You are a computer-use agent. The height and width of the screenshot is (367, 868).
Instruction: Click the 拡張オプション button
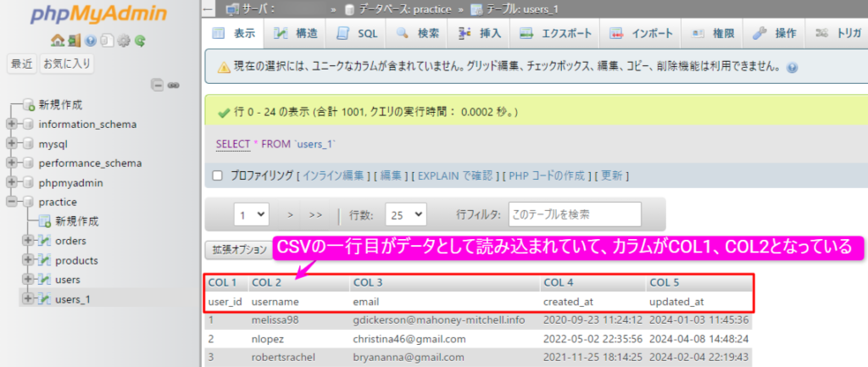click(238, 250)
